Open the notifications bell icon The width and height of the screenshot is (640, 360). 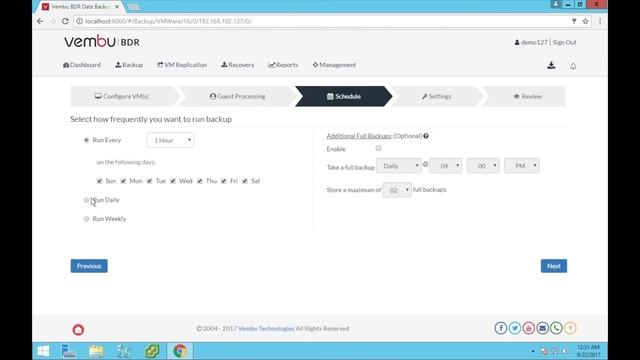click(x=573, y=66)
